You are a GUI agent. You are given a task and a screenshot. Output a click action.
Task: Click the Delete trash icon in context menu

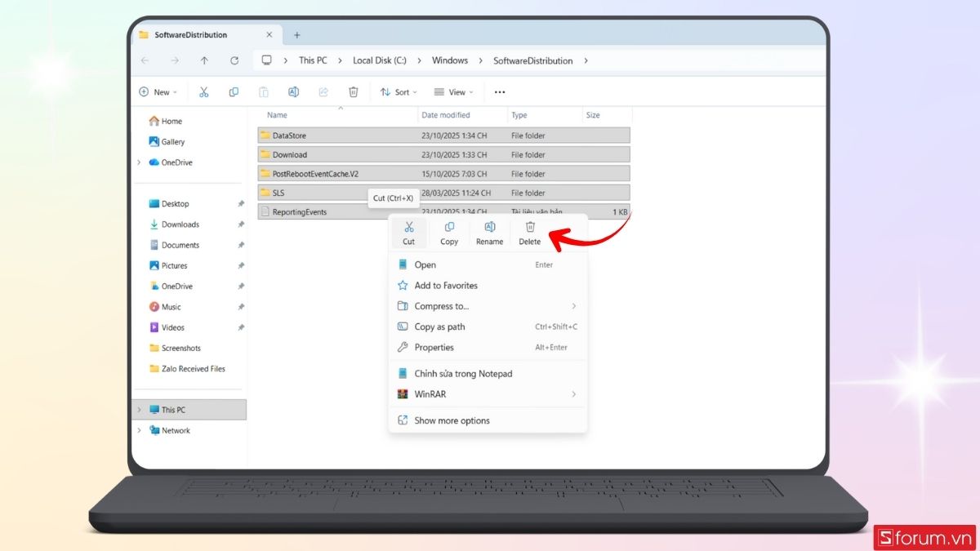530,227
